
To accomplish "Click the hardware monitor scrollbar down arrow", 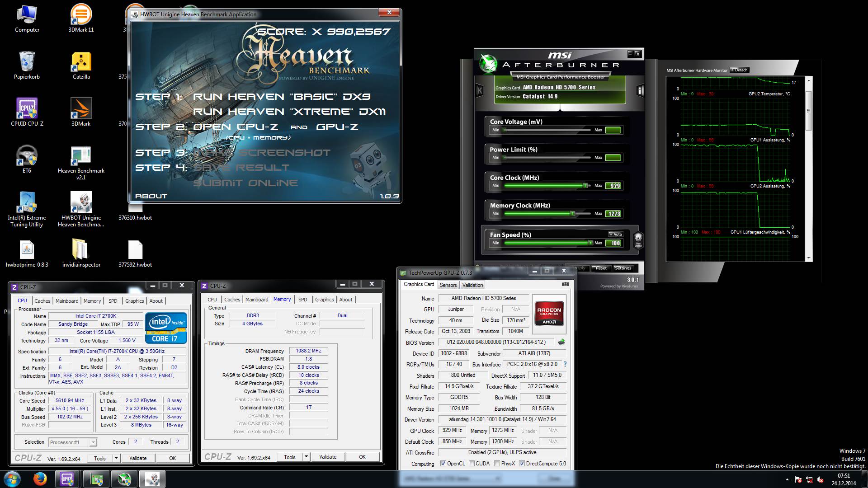I will pos(808,258).
